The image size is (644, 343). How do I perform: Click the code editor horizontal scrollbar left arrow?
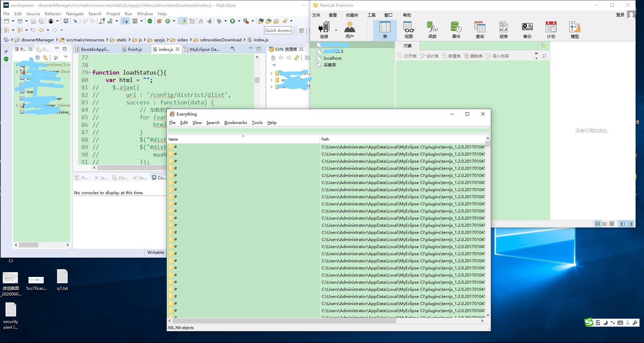pyautogui.click(x=94, y=167)
